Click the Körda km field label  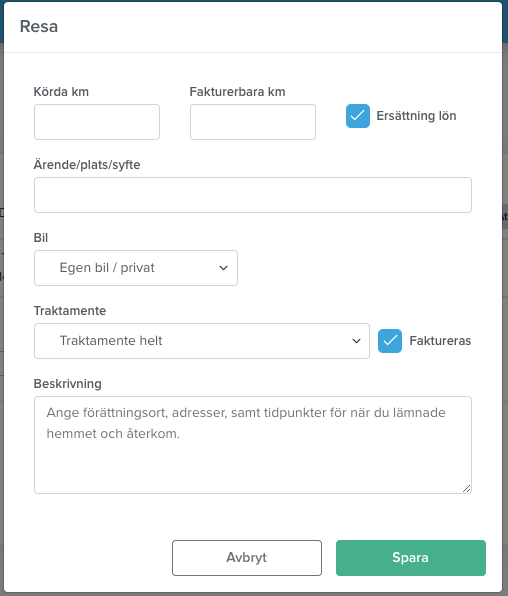click(61, 92)
